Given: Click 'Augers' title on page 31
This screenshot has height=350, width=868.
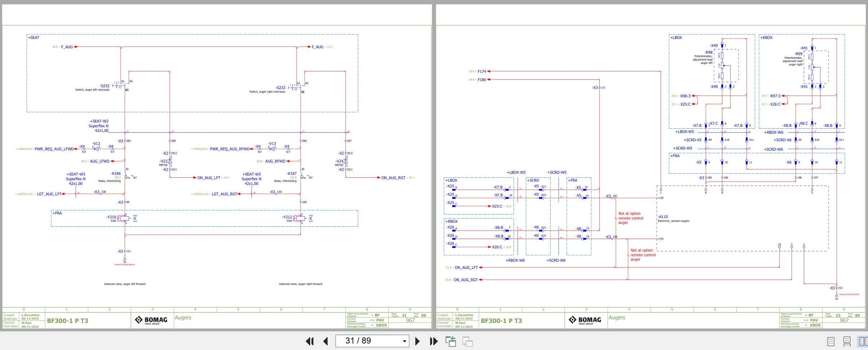Looking at the screenshot, I should (x=183, y=318).
